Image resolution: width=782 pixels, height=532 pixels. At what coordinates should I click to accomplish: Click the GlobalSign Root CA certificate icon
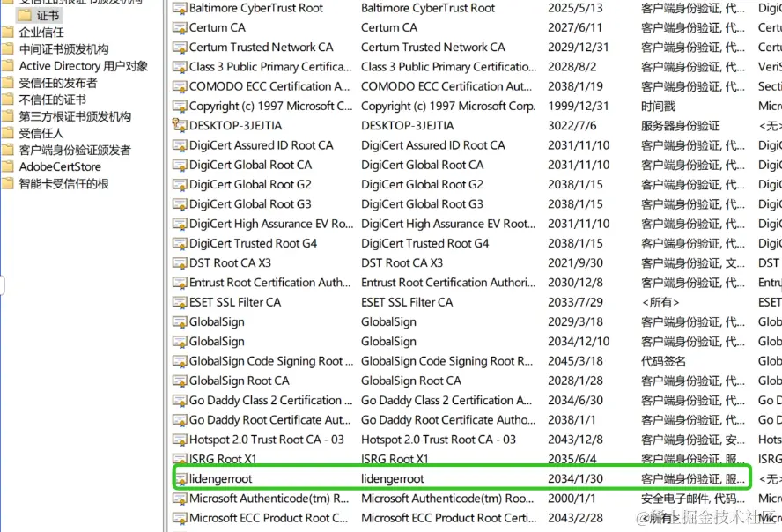180,381
